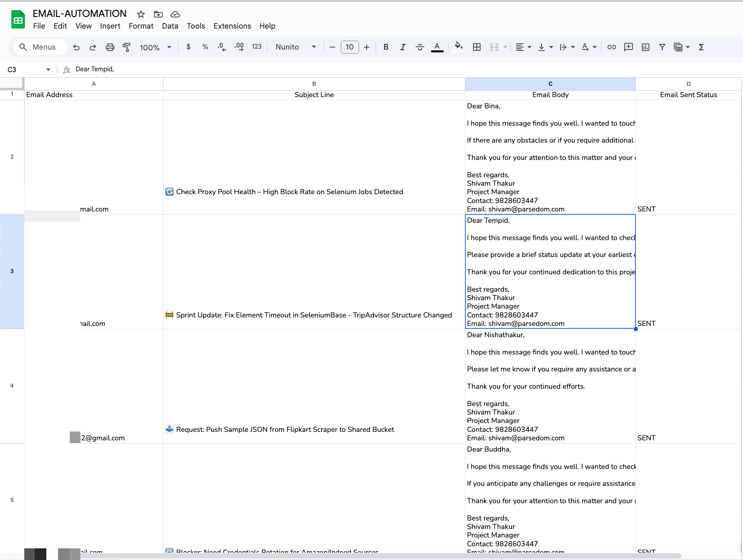
Task: Toggle strikethrough formatting
Action: click(419, 47)
